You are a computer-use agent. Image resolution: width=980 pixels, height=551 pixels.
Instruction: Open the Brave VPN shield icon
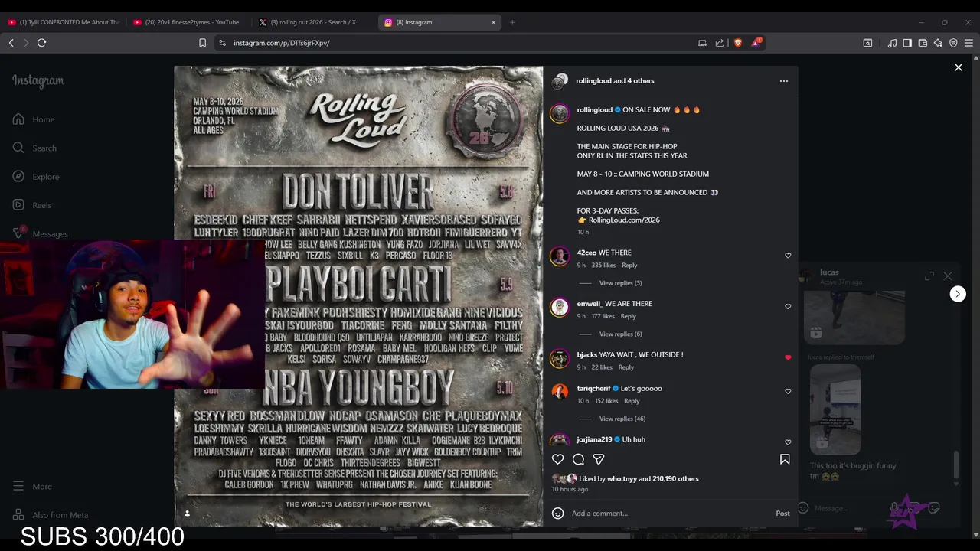point(953,43)
